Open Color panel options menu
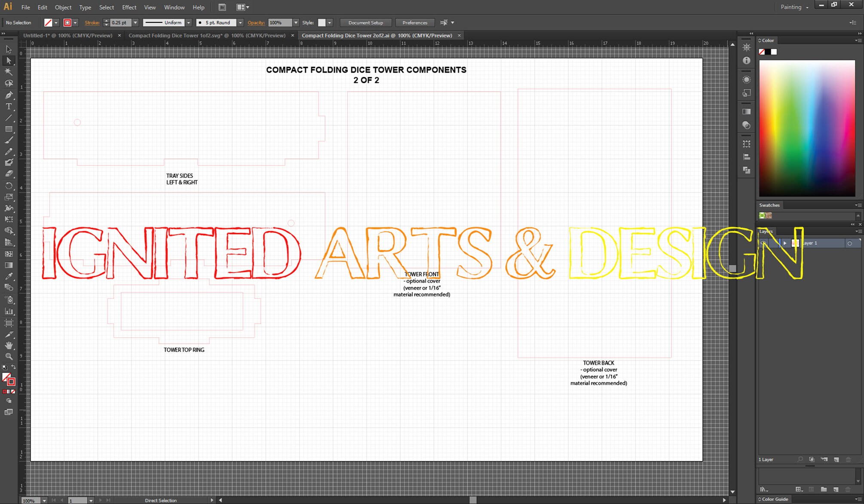 pos(858,40)
